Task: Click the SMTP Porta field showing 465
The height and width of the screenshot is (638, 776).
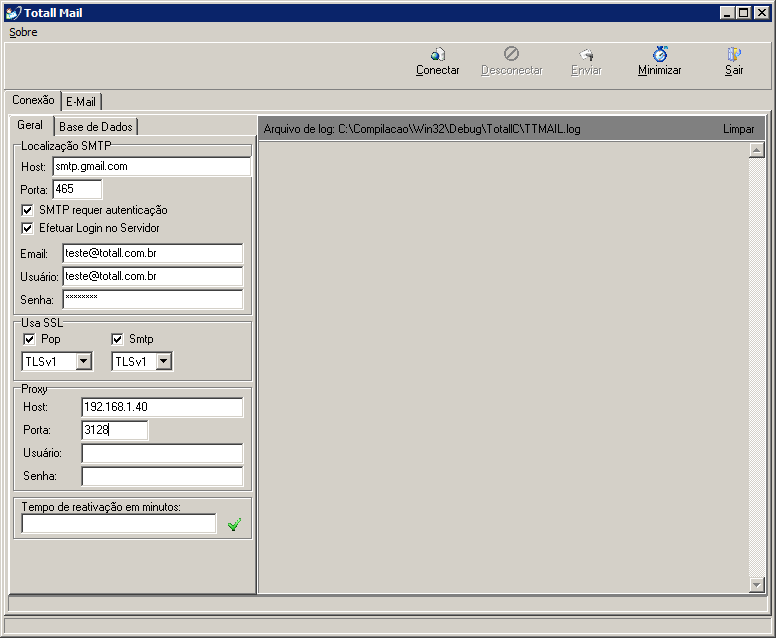Action: click(77, 189)
